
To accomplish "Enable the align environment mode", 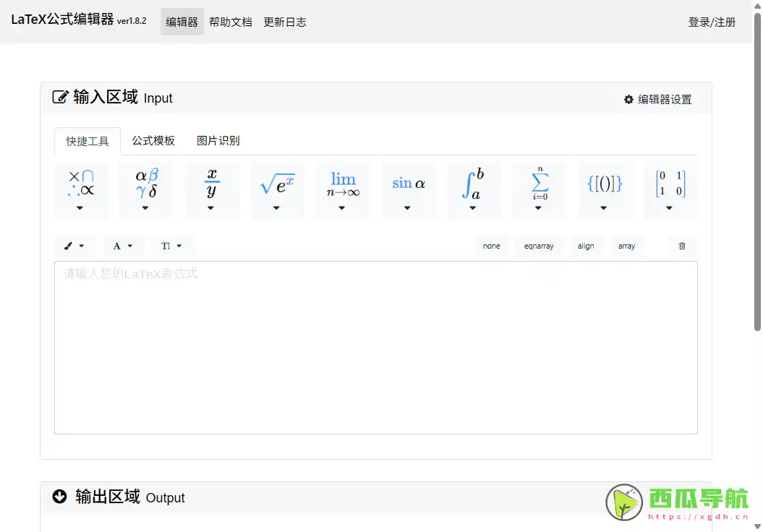I will click(x=586, y=246).
